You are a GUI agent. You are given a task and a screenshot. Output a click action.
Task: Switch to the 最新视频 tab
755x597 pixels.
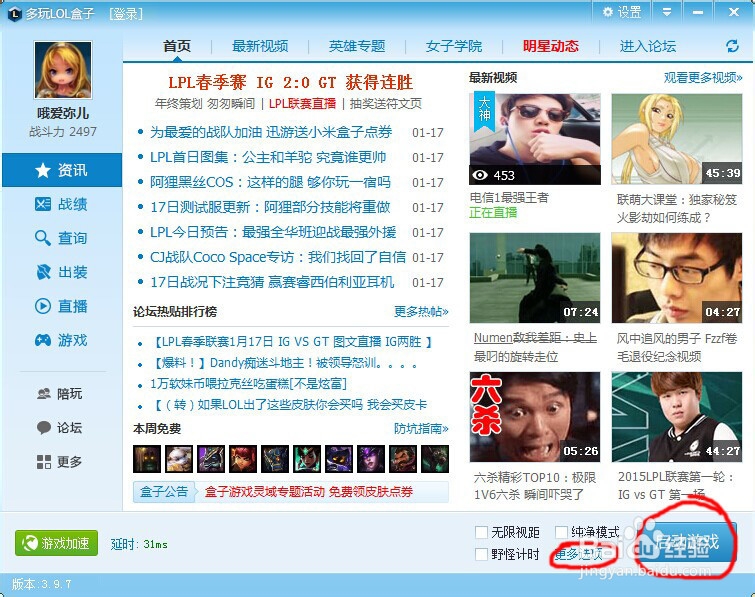tap(260, 46)
